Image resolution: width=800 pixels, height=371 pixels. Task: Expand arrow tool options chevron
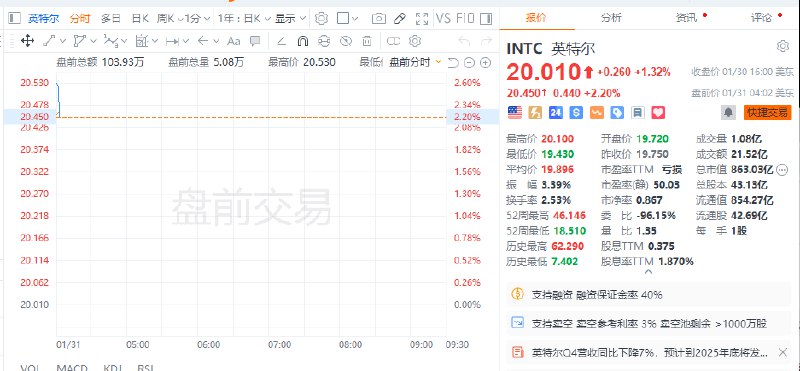pos(216,41)
